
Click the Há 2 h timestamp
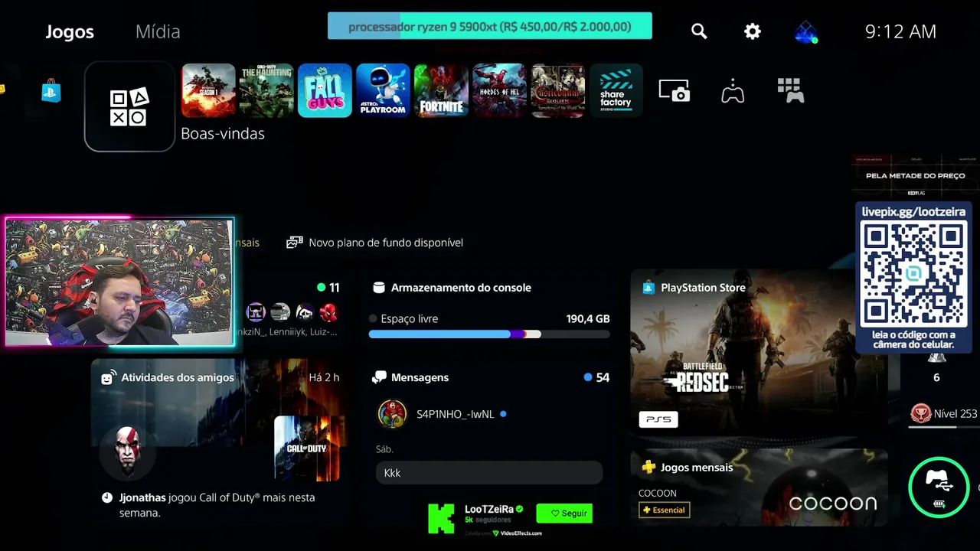coord(324,377)
